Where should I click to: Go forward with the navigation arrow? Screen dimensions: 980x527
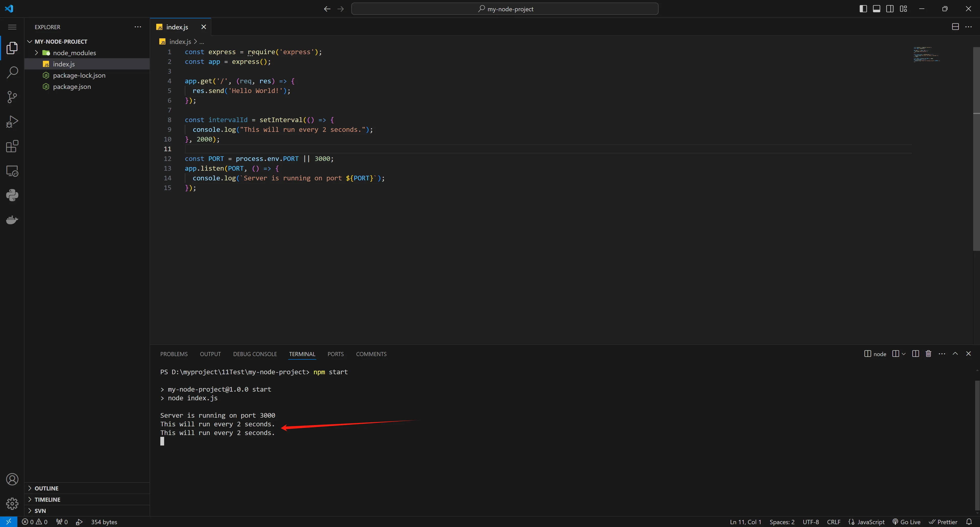tap(341, 9)
